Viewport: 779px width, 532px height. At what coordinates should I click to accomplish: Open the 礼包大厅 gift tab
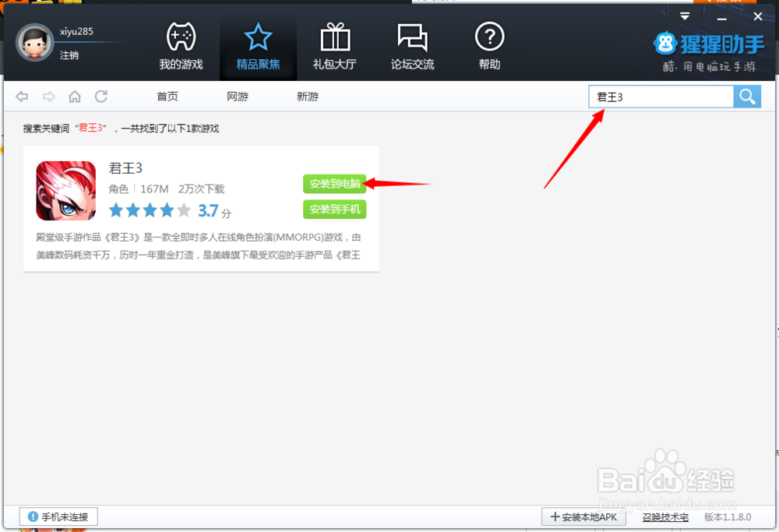(x=334, y=46)
